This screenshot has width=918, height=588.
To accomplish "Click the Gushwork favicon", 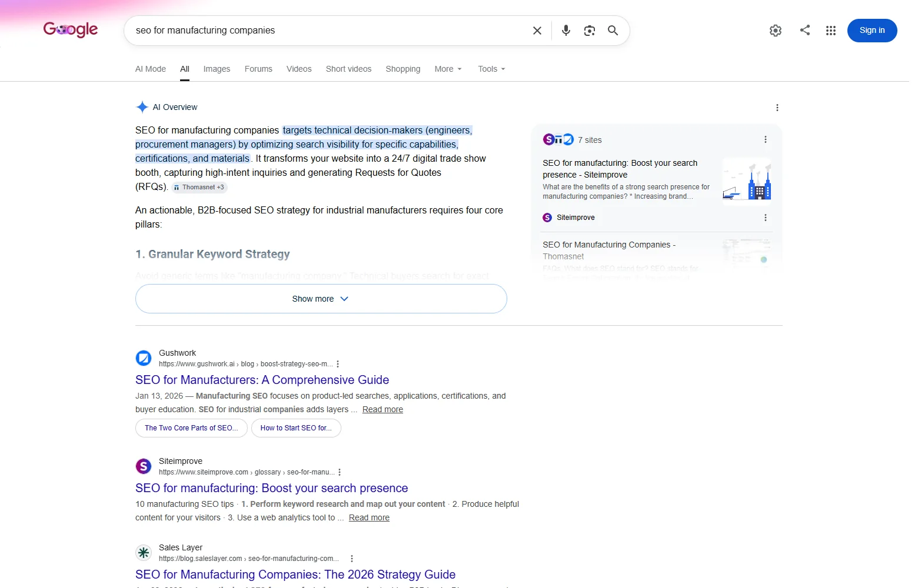I will [x=144, y=358].
